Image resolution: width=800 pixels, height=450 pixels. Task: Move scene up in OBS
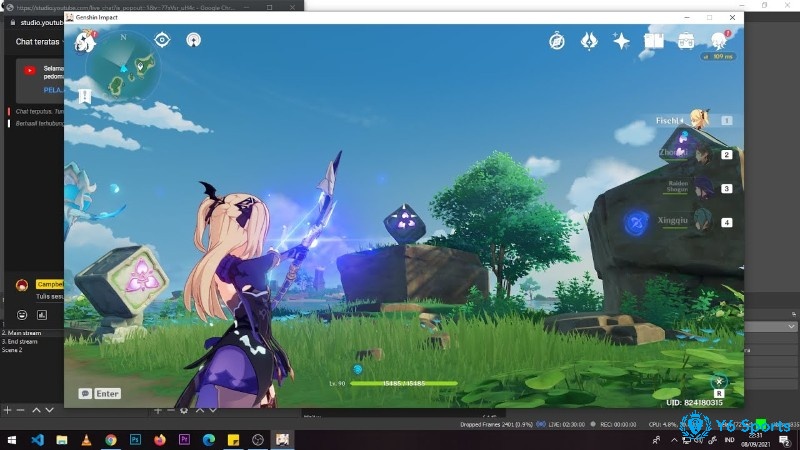tap(36, 410)
